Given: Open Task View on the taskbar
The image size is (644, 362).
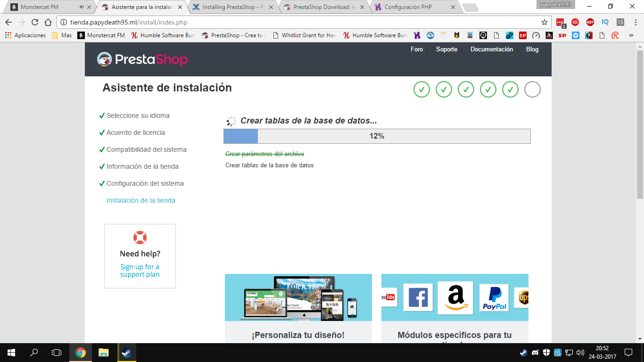Looking at the screenshot, I should tap(57, 353).
